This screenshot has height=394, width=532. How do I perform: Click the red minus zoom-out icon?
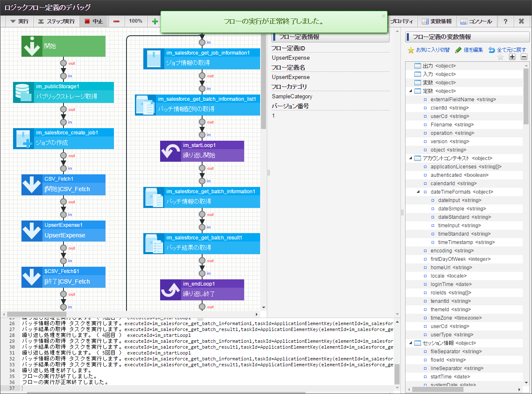[x=116, y=21]
